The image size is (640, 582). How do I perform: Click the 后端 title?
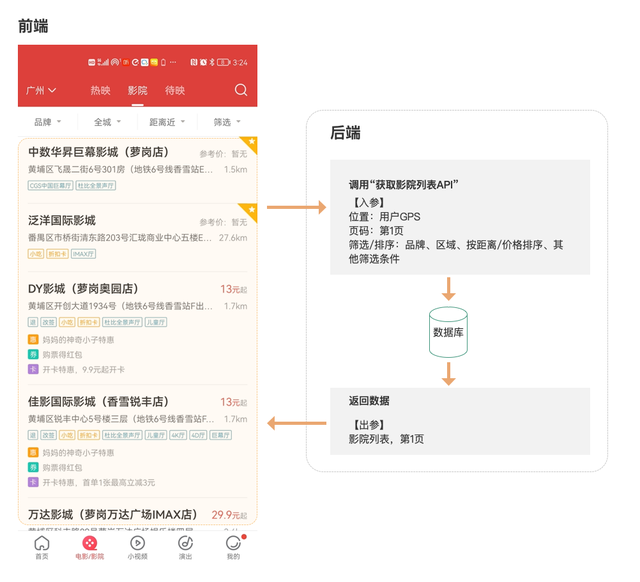345,133
